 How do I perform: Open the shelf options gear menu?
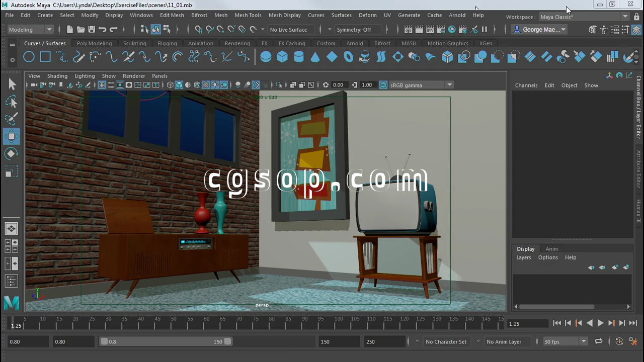point(12,60)
